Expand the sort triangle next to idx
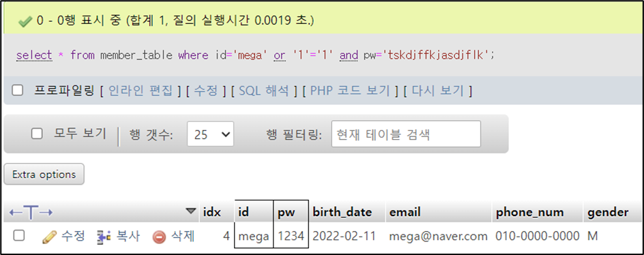 point(190,211)
